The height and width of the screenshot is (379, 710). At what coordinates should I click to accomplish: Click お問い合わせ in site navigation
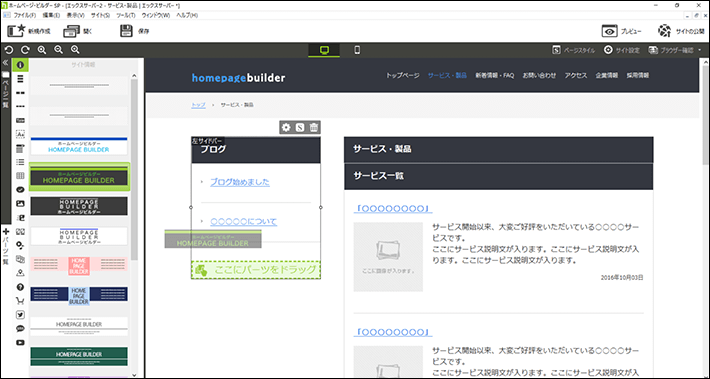tap(539, 76)
